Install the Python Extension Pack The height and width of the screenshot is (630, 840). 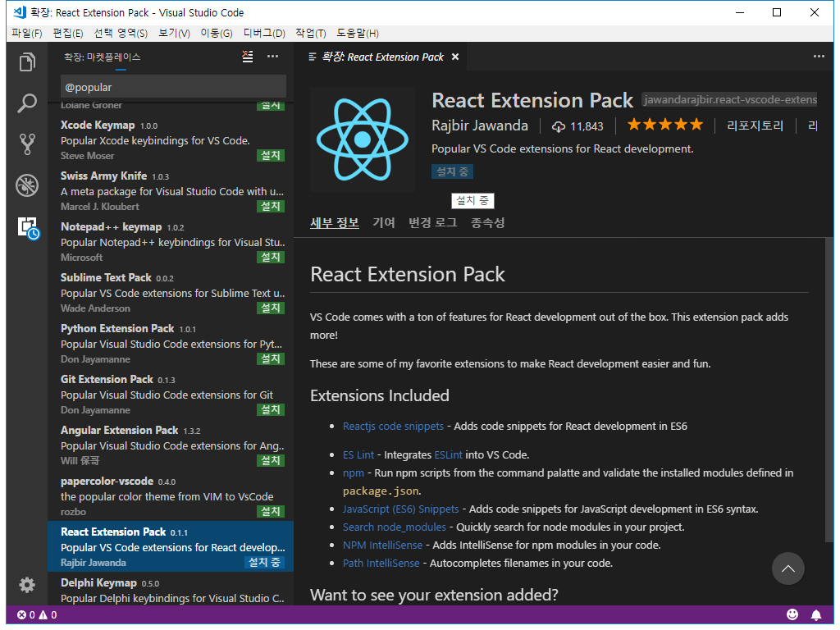coord(271,359)
